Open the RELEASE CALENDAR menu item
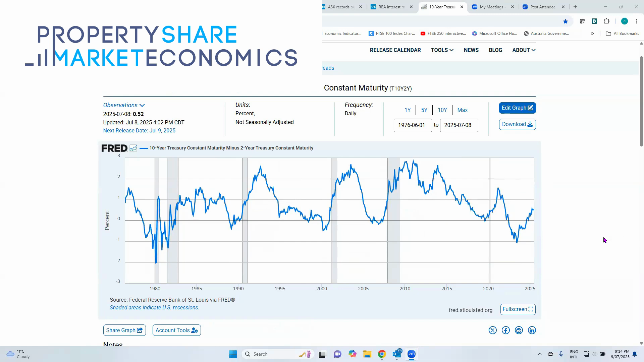 [395, 50]
